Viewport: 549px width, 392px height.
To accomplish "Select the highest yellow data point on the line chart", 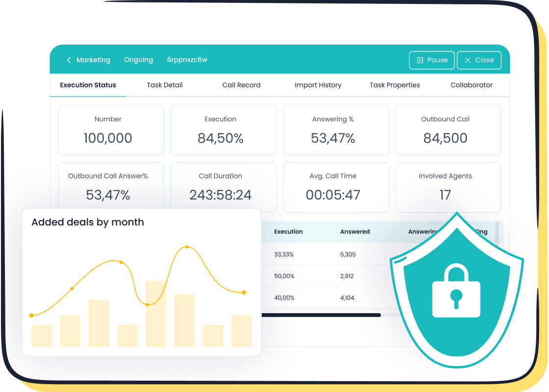I will click(186, 247).
